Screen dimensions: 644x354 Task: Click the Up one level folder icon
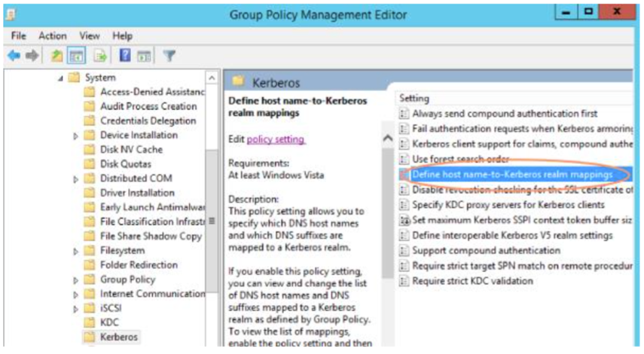click(x=58, y=56)
